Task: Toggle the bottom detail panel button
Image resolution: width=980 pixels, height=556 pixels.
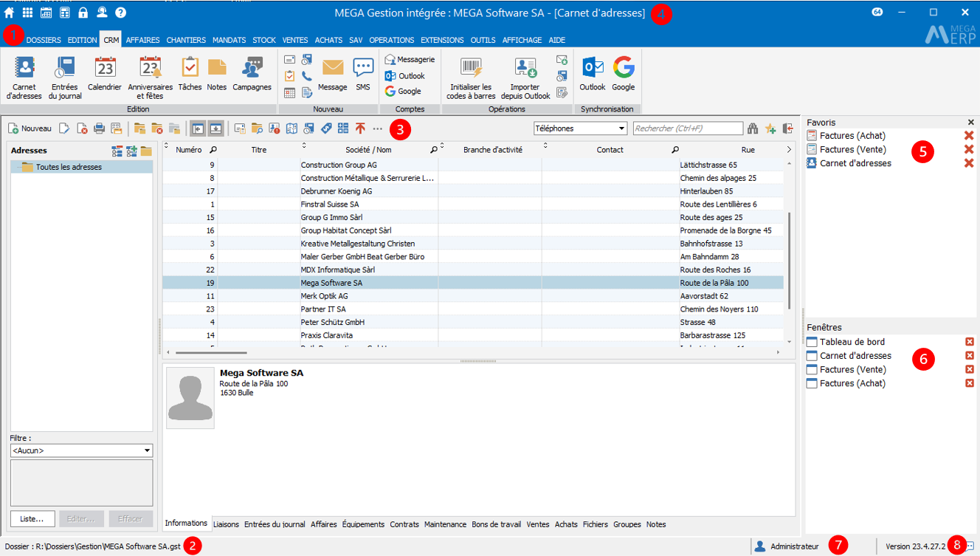Action: tap(215, 128)
